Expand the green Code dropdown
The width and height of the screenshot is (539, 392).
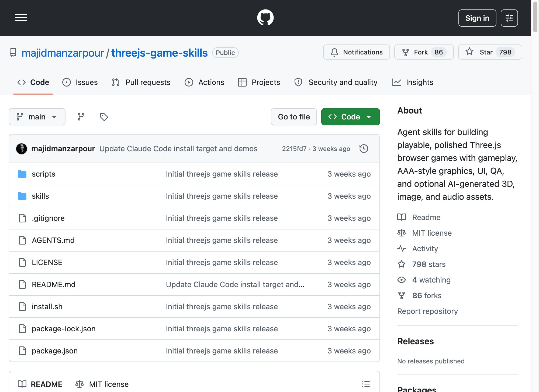coord(350,117)
